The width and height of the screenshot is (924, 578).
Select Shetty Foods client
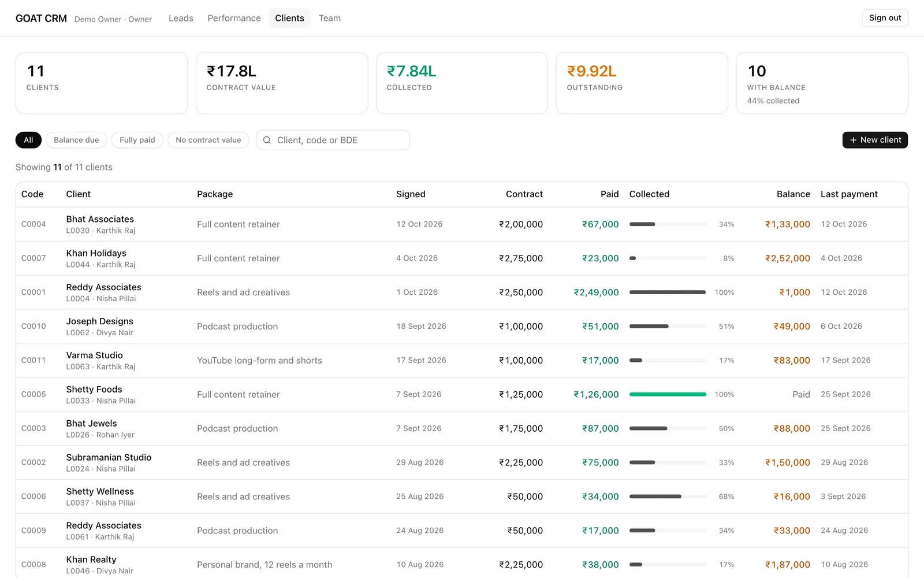[x=94, y=390]
